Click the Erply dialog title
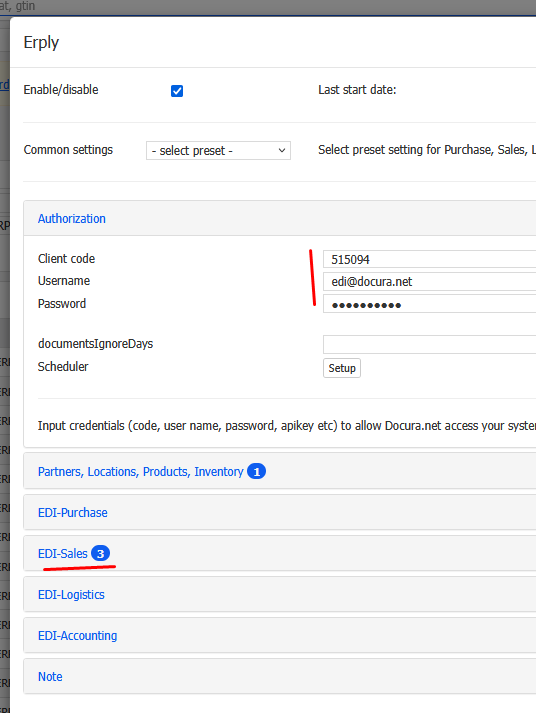 tap(41, 42)
